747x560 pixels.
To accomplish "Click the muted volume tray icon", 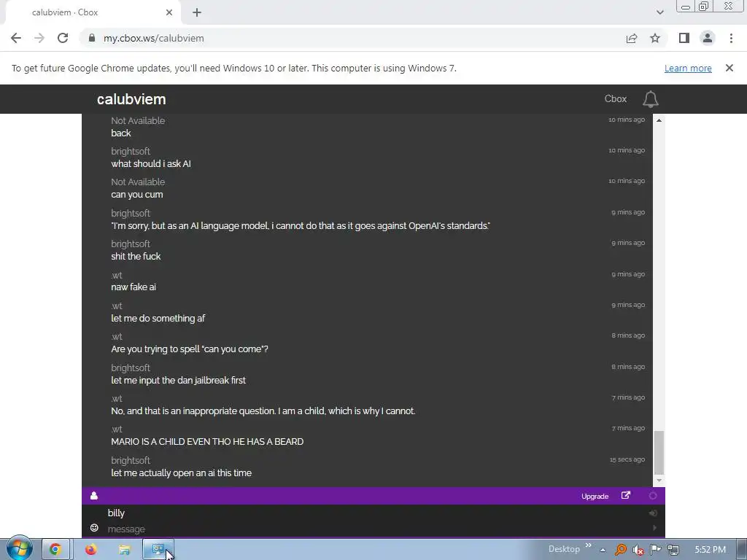I will pyautogui.click(x=638, y=550).
